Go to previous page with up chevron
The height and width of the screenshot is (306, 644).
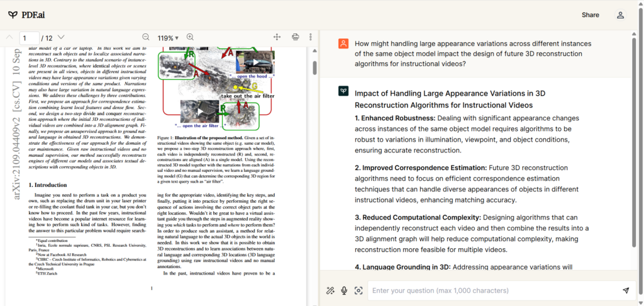tap(10, 37)
